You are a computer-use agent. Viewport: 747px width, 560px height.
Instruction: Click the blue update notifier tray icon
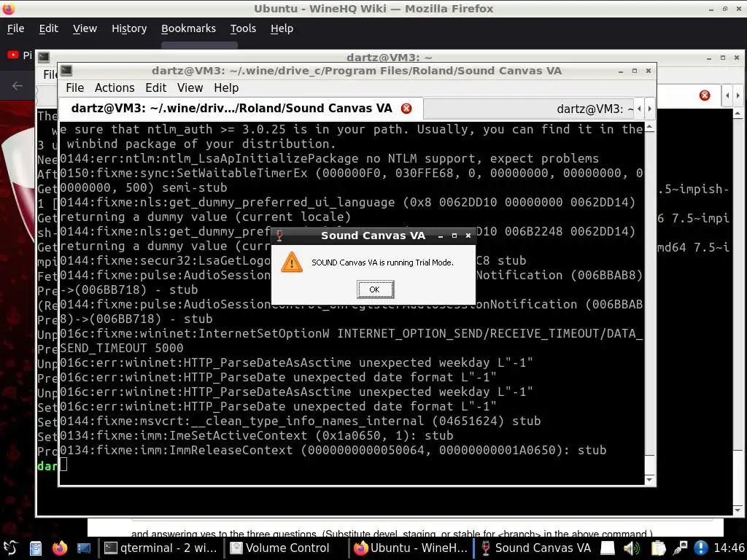coord(700,548)
